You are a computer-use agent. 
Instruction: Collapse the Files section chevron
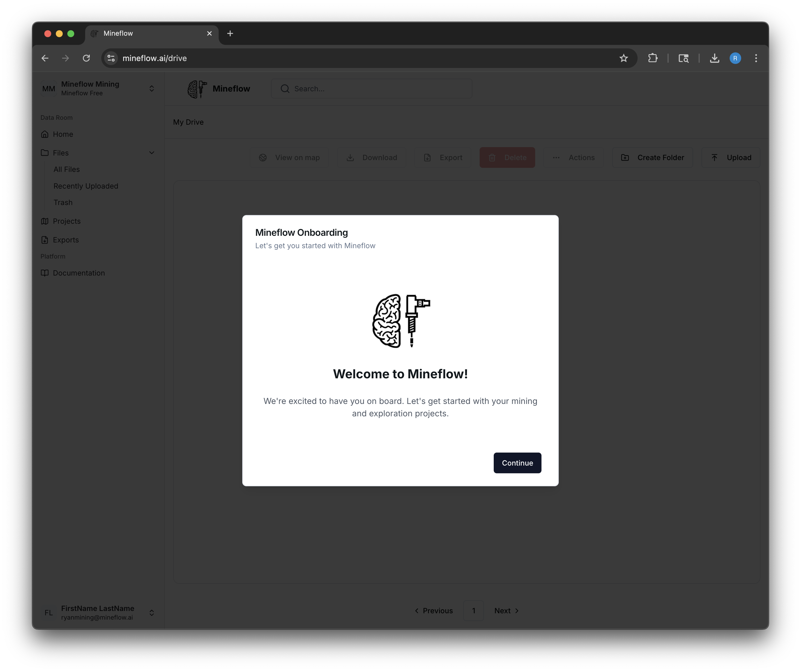point(152,153)
